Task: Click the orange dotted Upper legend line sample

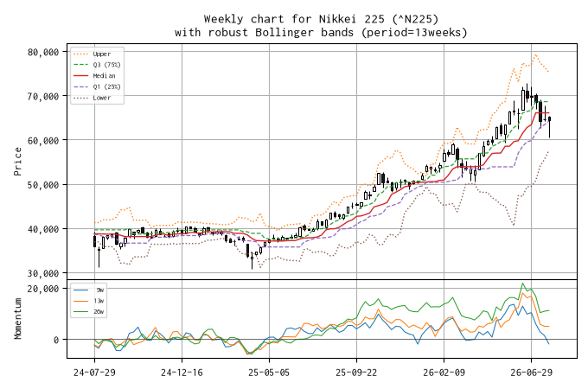Action: [x=81, y=54]
